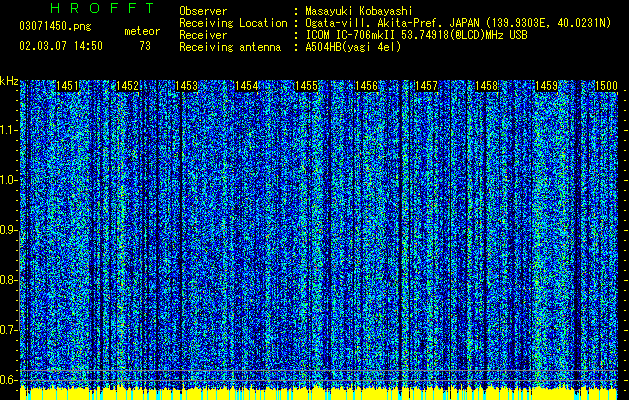Select the ICOM IC-706mkII receiver text
Screen dimensions: 629x400
coord(416,35)
